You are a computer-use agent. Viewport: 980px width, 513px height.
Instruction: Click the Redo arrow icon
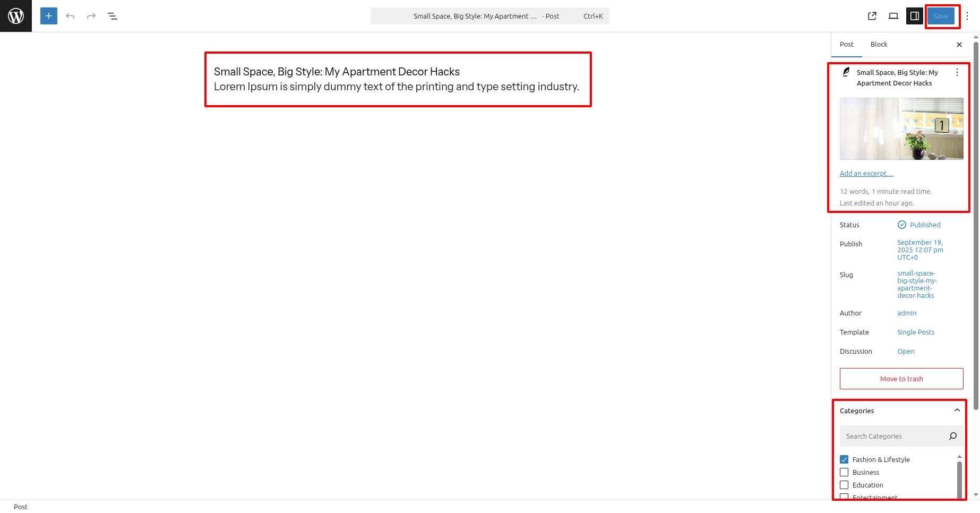(x=91, y=16)
